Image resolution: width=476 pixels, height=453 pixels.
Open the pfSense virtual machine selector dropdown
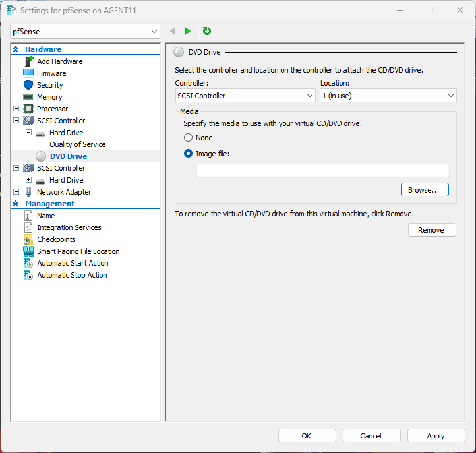[x=85, y=31]
